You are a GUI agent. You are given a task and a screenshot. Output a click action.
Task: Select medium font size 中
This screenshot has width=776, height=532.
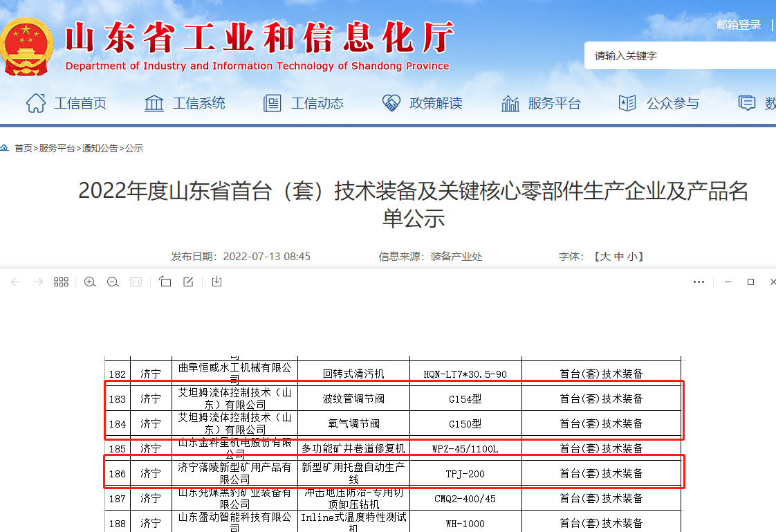(618, 256)
